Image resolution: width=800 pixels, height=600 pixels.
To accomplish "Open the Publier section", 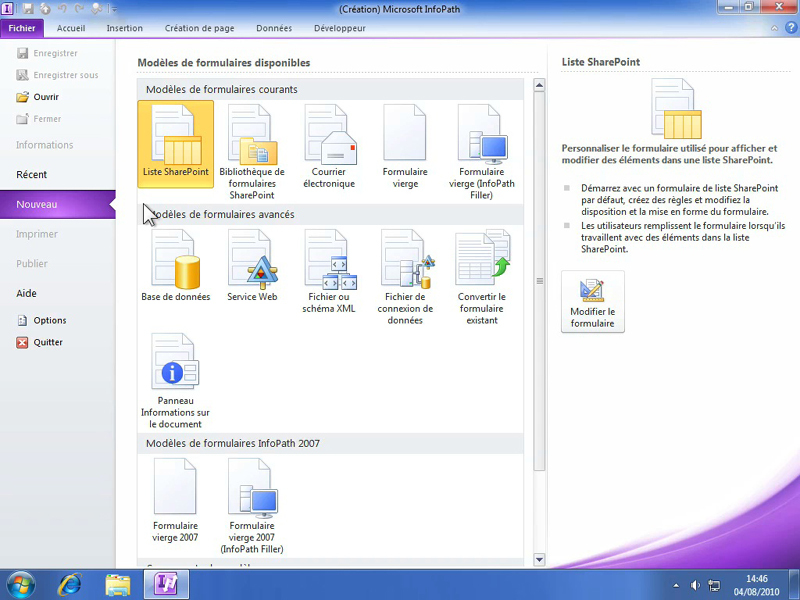I will click(x=32, y=264).
